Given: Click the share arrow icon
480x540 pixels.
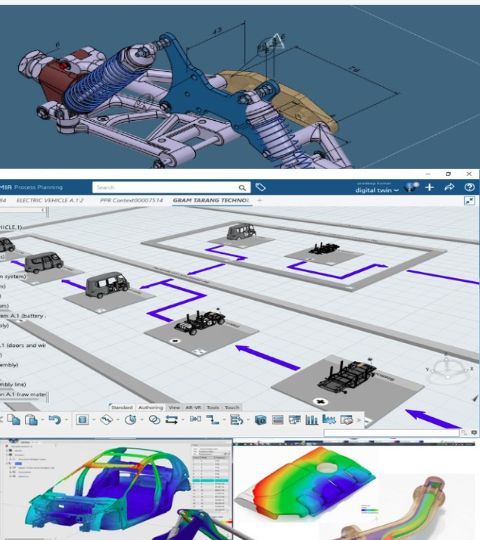Looking at the screenshot, I should click(x=449, y=187).
